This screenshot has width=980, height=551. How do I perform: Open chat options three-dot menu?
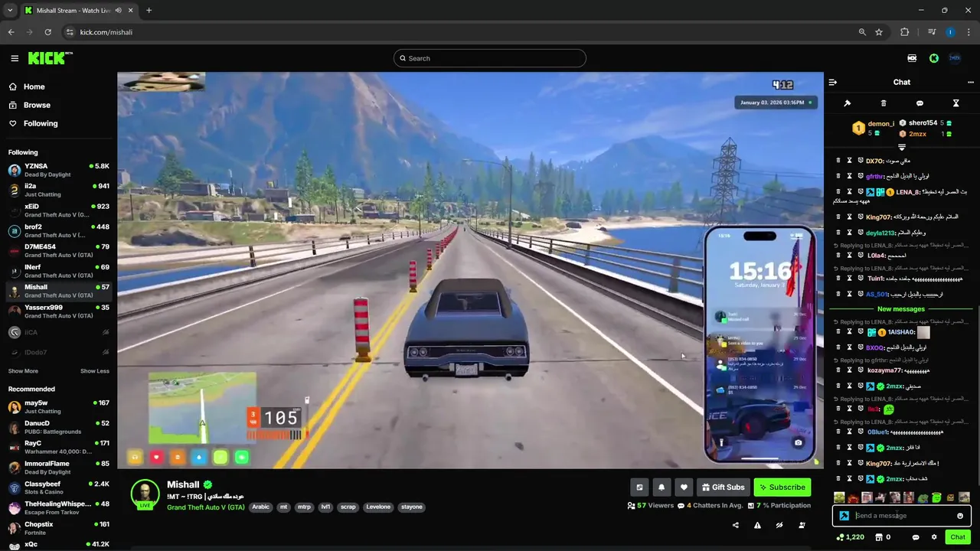971,82
